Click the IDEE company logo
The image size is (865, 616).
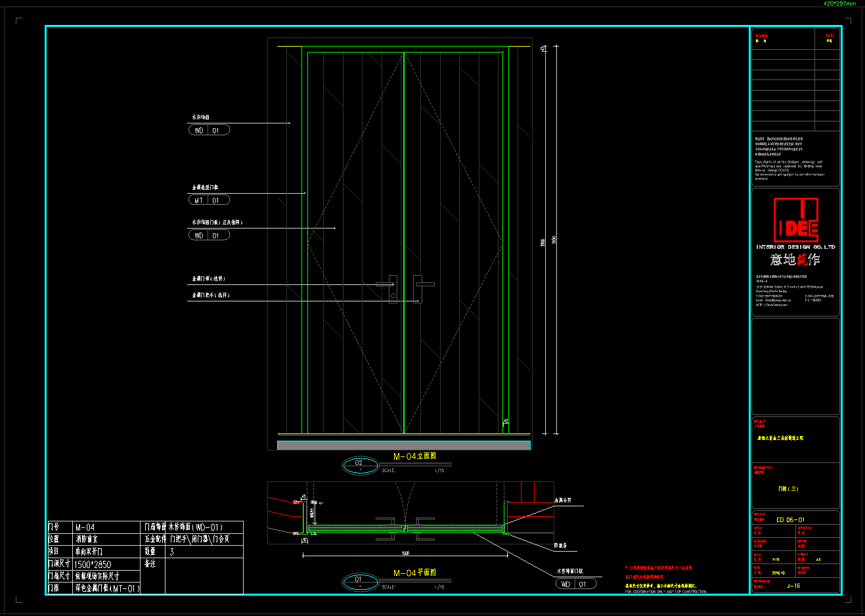coord(795,220)
